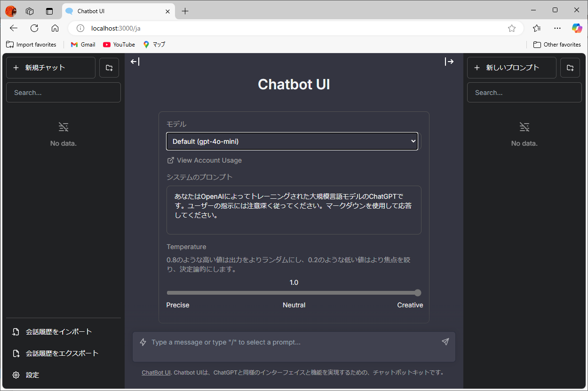Focus the right sidebar Search field

pyautogui.click(x=524, y=93)
